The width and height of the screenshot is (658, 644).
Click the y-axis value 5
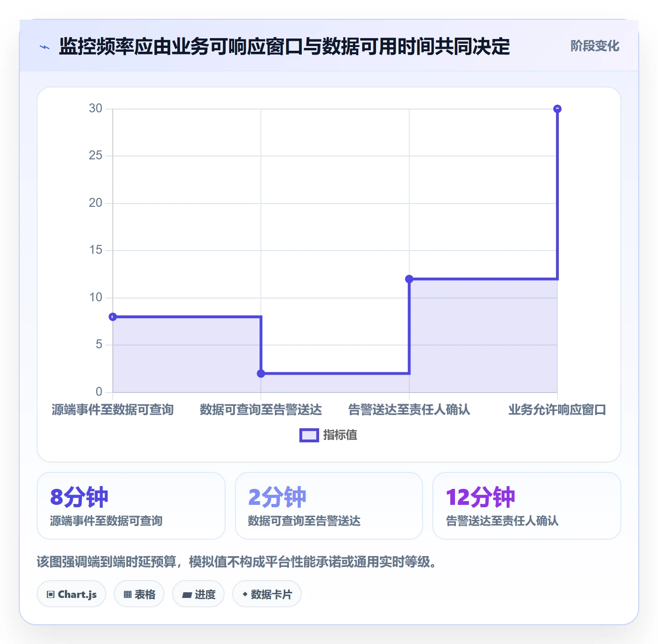99,345
